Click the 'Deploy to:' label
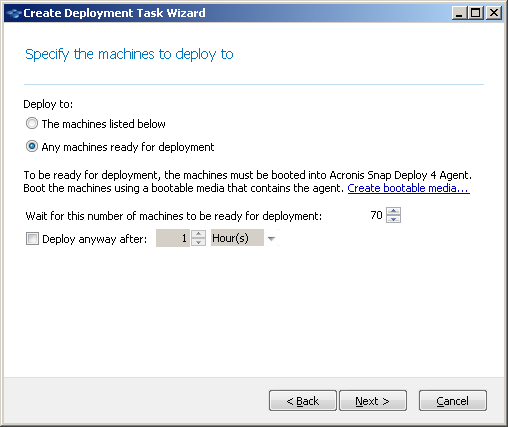 (48, 104)
